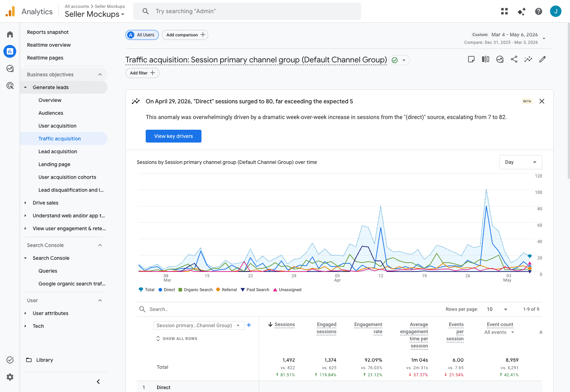Open Realtime overview
570x392 pixels.
coord(49,45)
